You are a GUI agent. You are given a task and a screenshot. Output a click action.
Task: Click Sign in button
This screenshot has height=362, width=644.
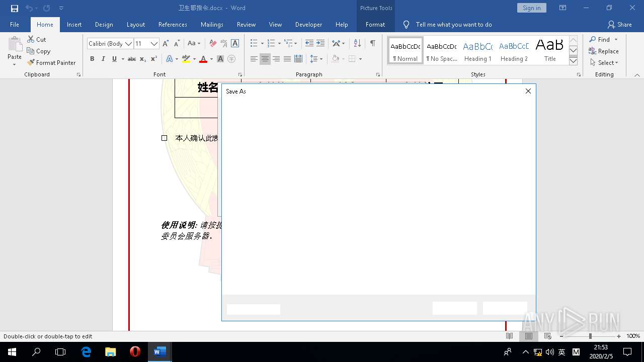(x=531, y=8)
